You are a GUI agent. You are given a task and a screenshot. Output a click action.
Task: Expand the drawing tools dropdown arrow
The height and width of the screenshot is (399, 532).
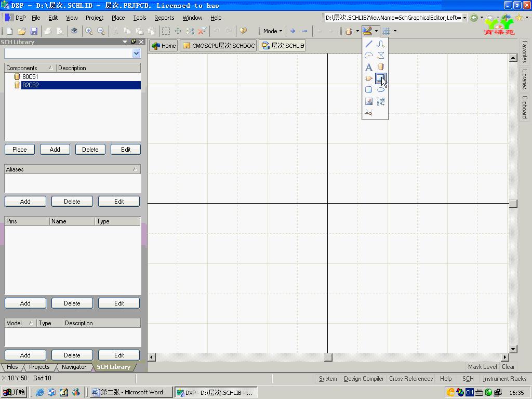click(376, 31)
